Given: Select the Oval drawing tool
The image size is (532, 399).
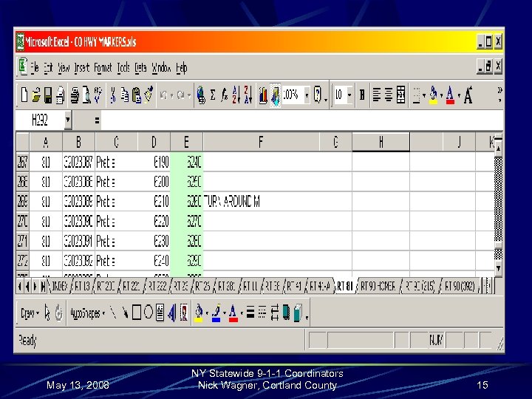Looking at the screenshot, I should pyautogui.click(x=149, y=313).
